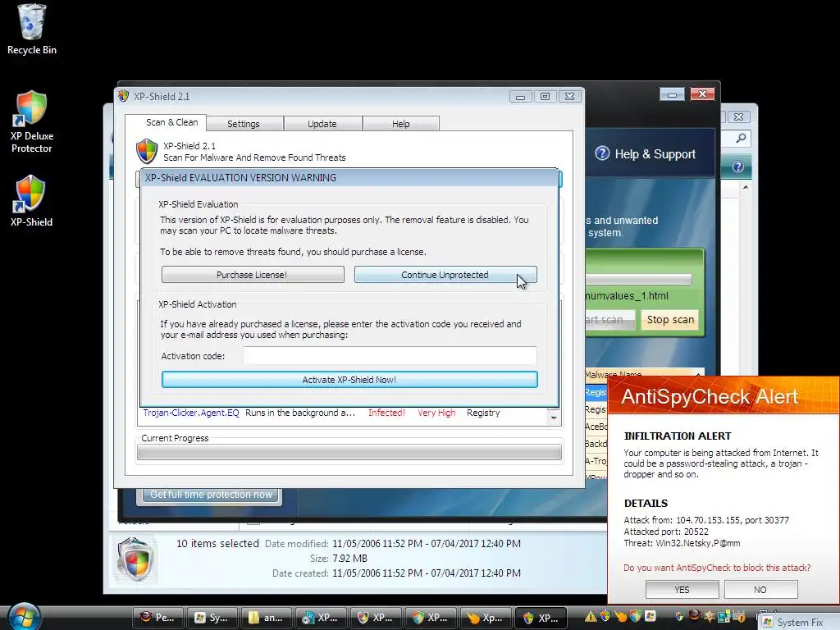Click the 'Very High' severity text
The height and width of the screenshot is (630, 840).
(x=436, y=413)
